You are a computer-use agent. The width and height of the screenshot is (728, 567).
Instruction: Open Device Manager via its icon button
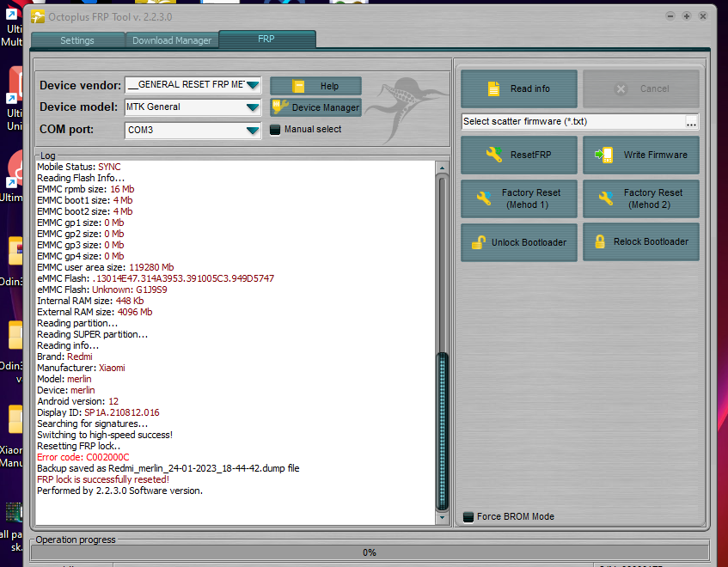pyautogui.click(x=280, y=107)
